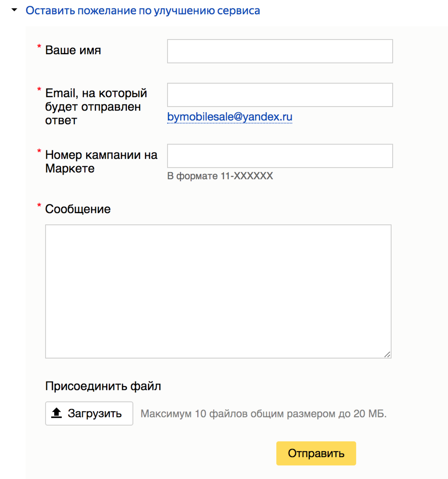This screenshot has width=448, height=479.
Task: Click the 'В формате 11-XXXXXX' hint text
Action: [220, 176]
